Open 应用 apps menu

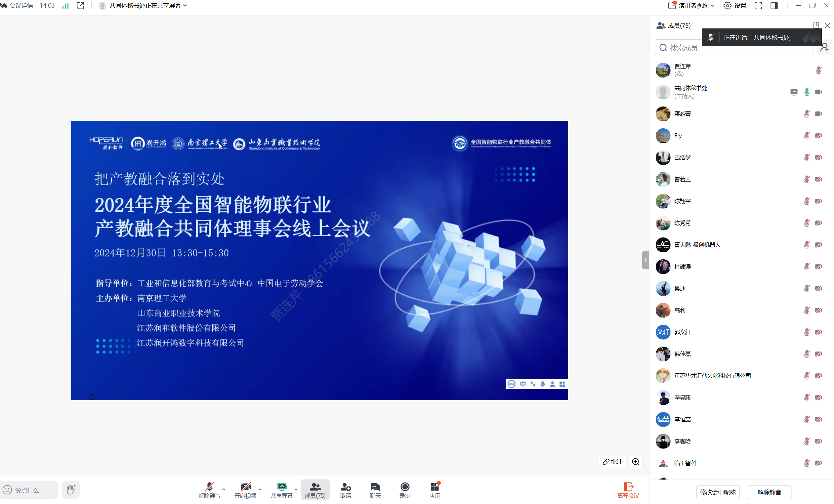435,490
